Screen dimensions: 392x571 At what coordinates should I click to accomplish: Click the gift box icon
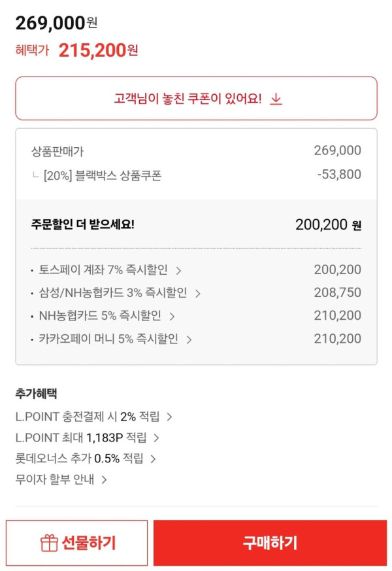pyautogui.click(x=49, y=543)
